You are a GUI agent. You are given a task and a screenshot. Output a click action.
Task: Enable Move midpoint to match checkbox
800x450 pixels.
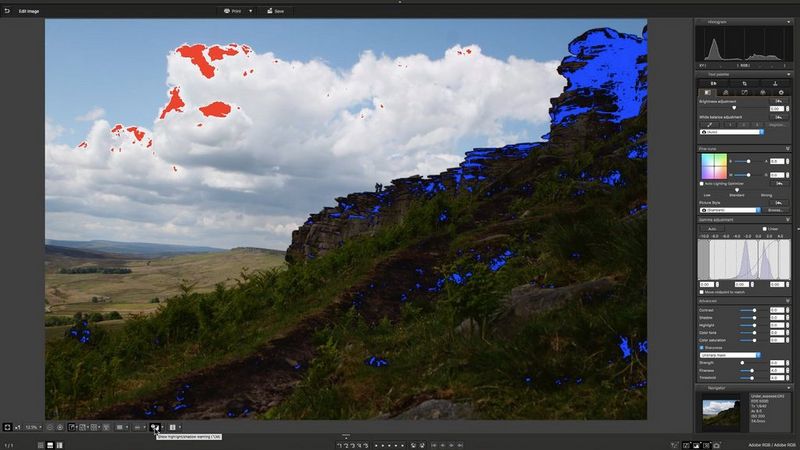pyautogui.click(x=702, y=292)
